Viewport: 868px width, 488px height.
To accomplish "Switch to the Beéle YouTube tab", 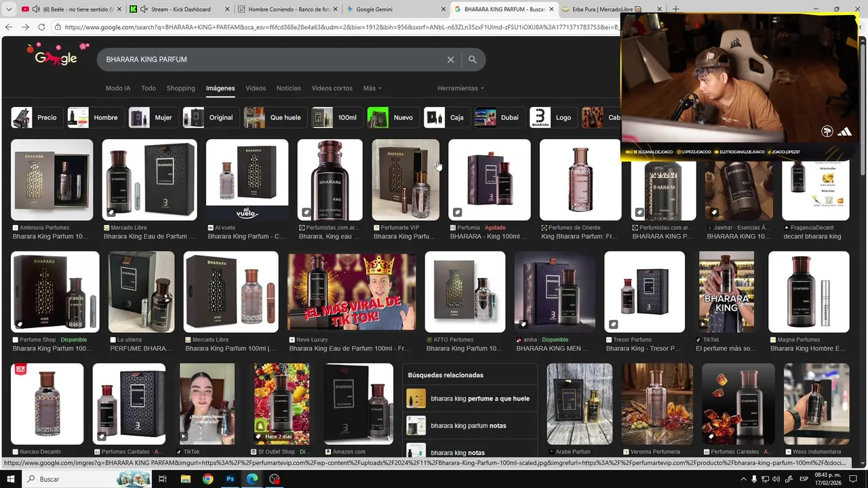I will click(x=71, y=9).
